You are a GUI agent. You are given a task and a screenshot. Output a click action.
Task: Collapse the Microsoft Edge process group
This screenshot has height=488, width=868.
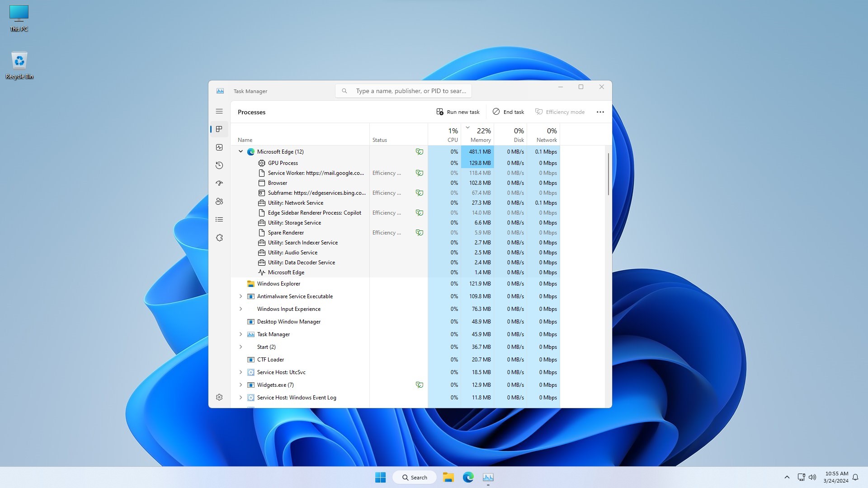click(241, 151)
